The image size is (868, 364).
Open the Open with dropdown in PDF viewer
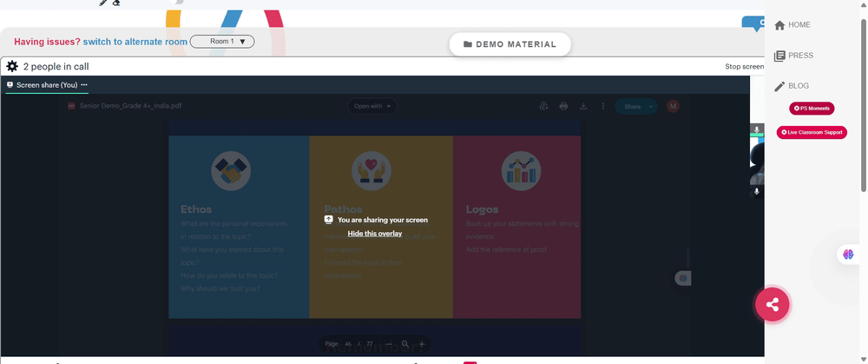pyautogui.click(x=372, y=106)
